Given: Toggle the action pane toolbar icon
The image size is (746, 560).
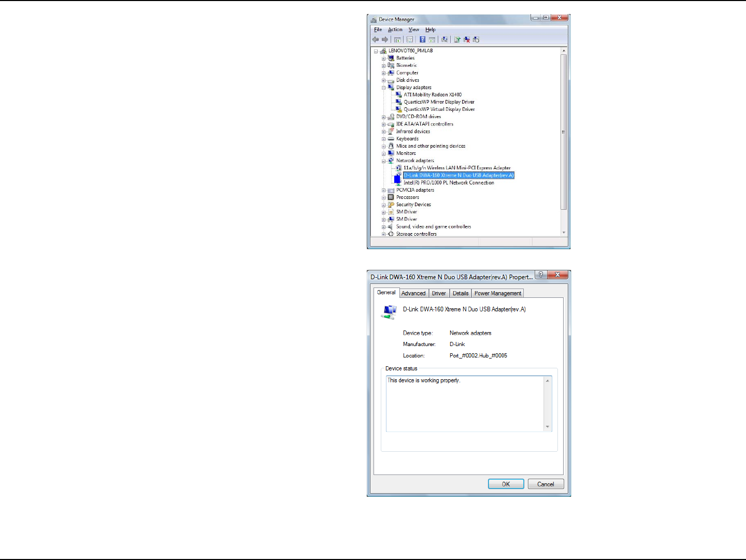Looking at the screenshot, I should click(432, 39).
